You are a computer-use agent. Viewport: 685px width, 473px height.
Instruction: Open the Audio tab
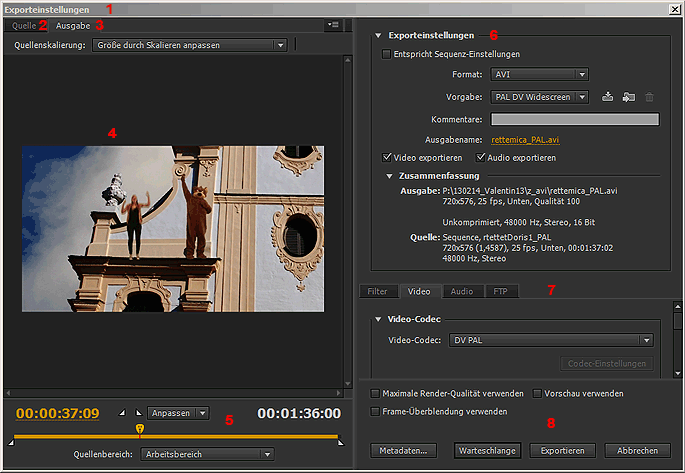click(x=462, y=291)
